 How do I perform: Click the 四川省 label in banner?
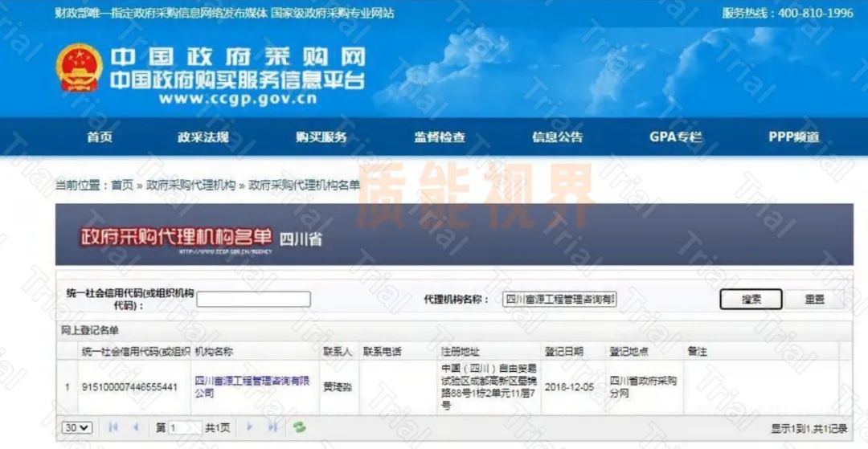click(300, 240)
